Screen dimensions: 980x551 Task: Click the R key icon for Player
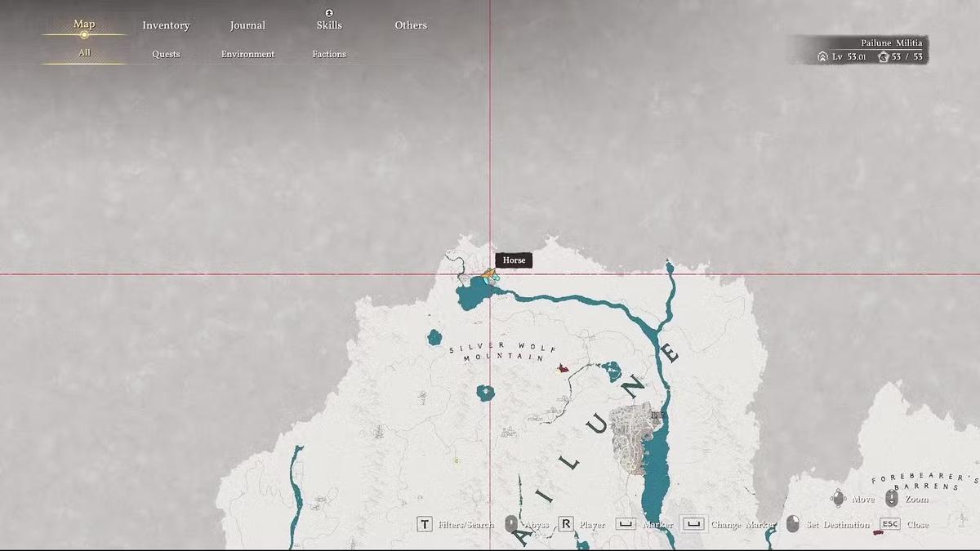coord(566,524)
